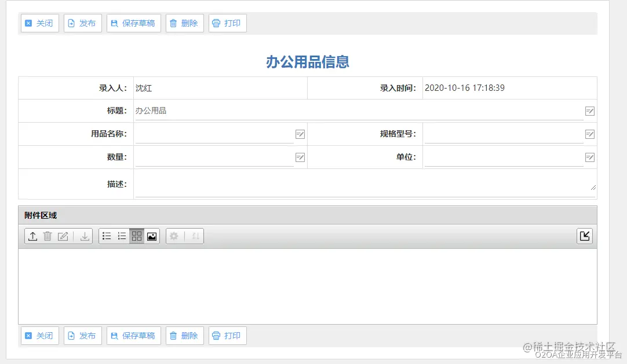Click the top 发布 button
This screenshot has height=364, width=627.
pyautogui.click(x=82, y=23)
